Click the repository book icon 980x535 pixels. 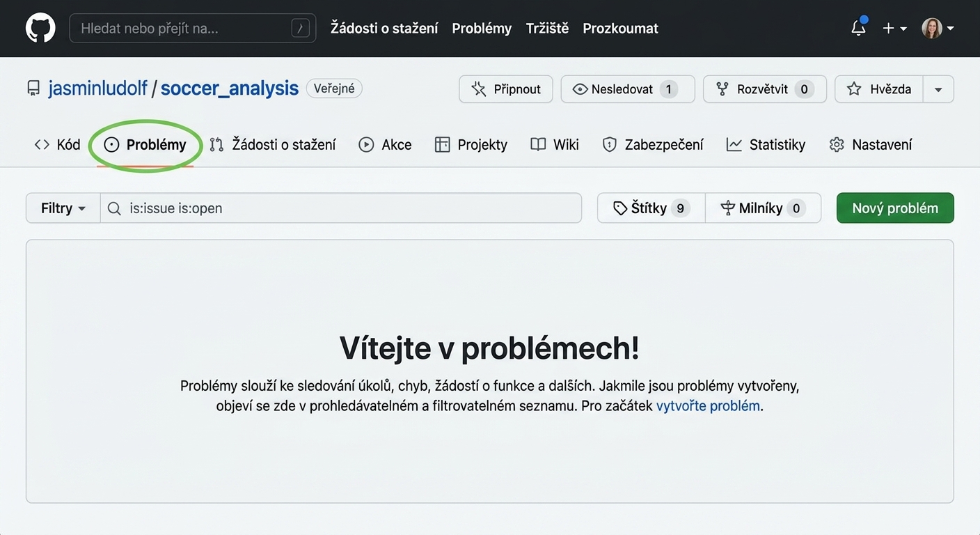coord(33,88)
